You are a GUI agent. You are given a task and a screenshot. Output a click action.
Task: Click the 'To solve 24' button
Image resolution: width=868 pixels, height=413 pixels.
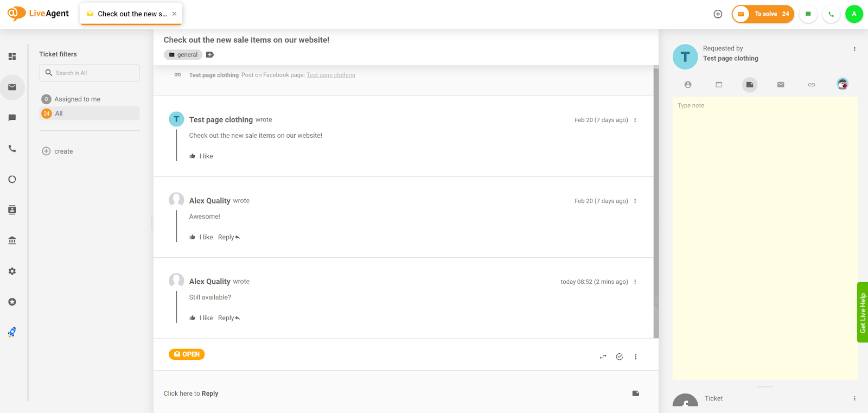pos(763,14)
